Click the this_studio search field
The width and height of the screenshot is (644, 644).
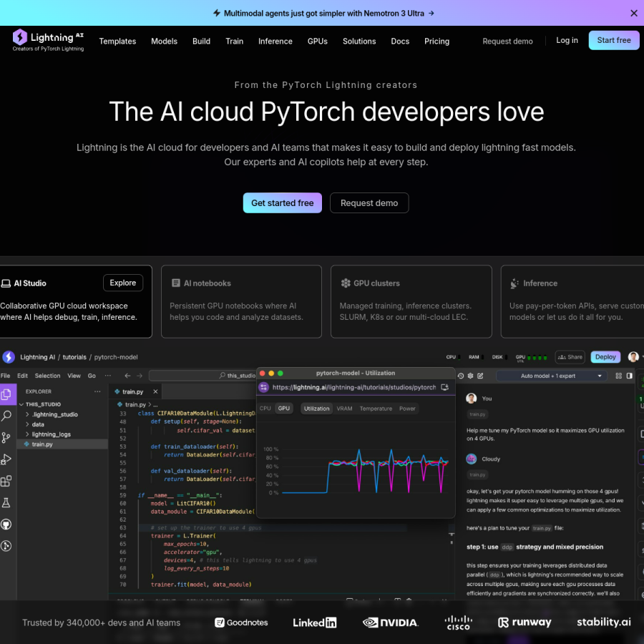(x=203, y=376)
